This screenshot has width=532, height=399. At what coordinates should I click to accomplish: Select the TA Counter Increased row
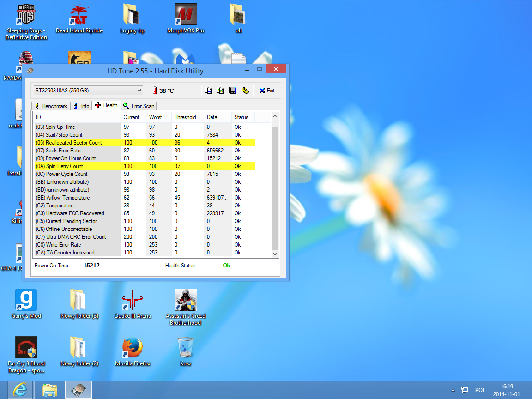pyautogui.click(x=145, y=253)
